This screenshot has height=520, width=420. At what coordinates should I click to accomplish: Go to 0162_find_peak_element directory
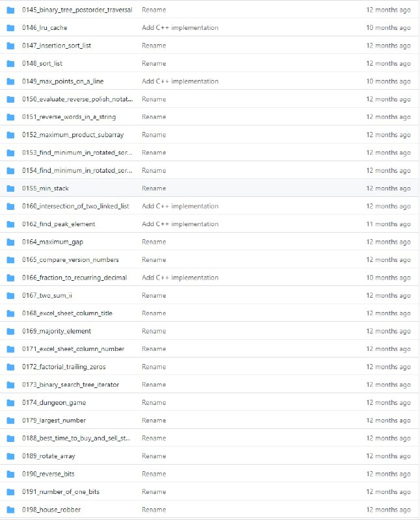tap(59, 224)
